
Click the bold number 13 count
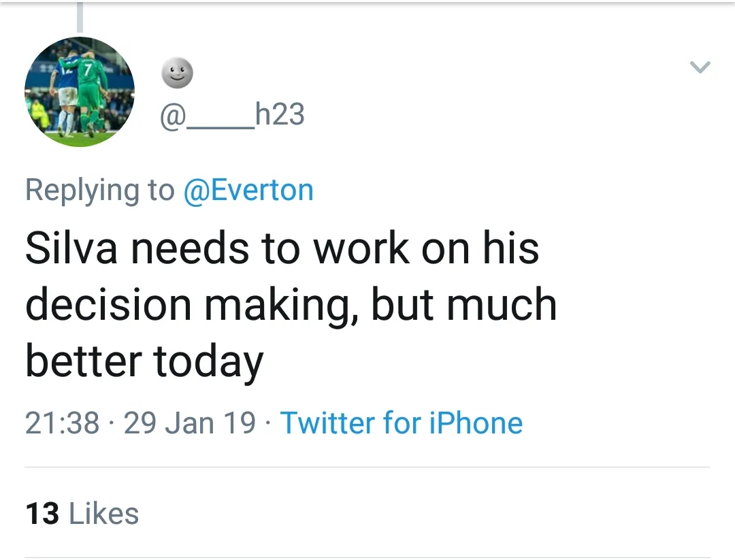(x=43, y=514)
